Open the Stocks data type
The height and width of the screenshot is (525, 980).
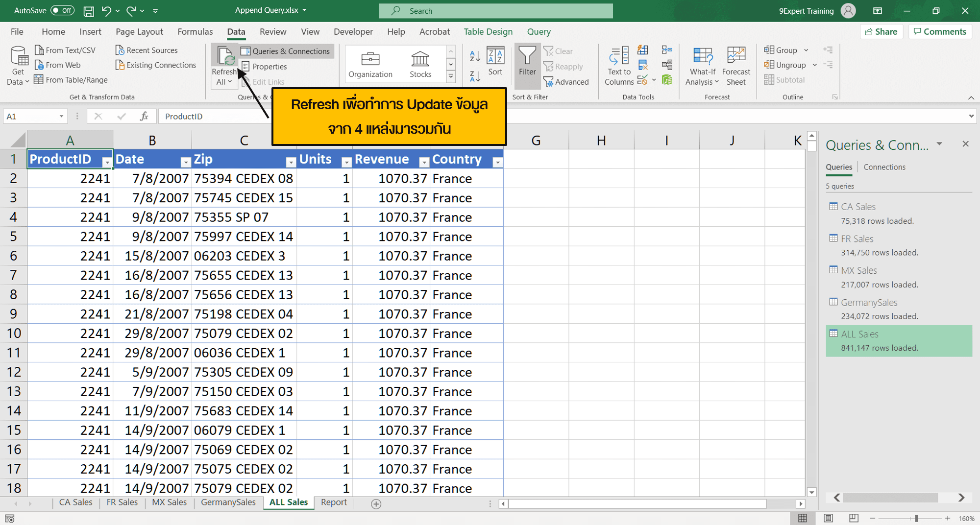click(420, 64)
